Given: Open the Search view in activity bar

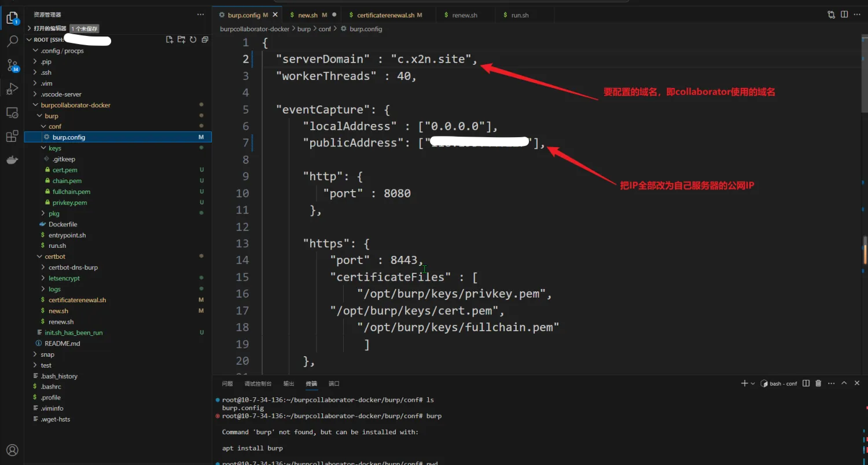Looking at the screenshot, I should (x=12, y=42).
